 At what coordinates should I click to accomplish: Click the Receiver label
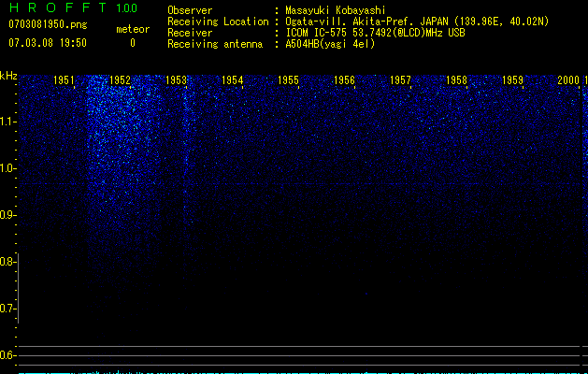[190, 33]
